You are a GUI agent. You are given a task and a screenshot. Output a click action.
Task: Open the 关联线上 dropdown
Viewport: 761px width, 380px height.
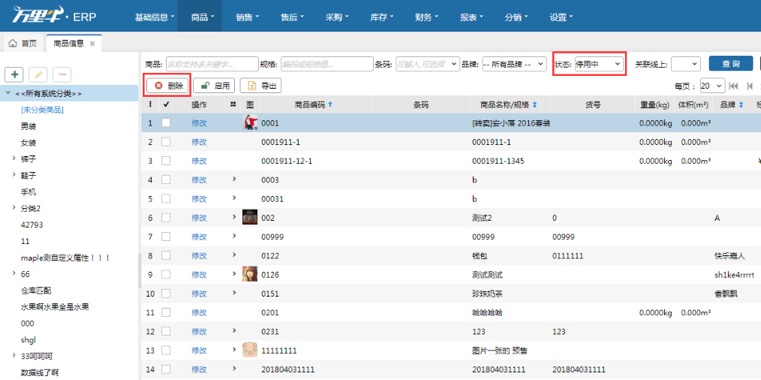[x=686, y=64]
